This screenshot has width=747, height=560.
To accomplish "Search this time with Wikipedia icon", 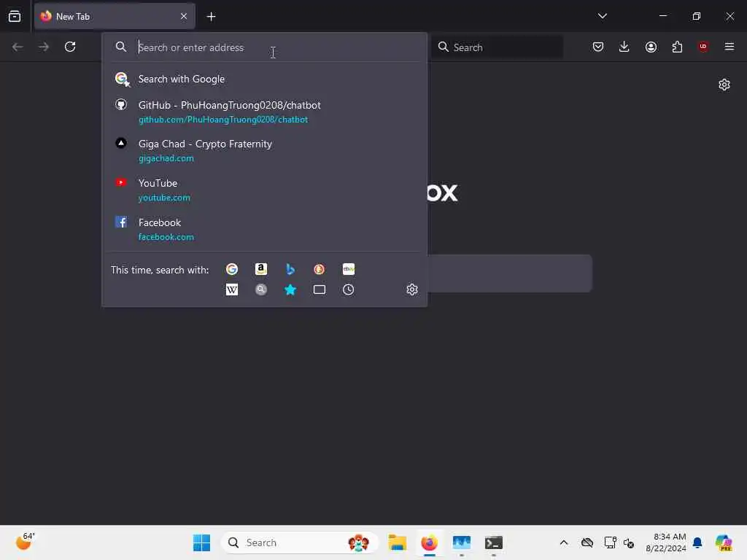I will point(232,289).
